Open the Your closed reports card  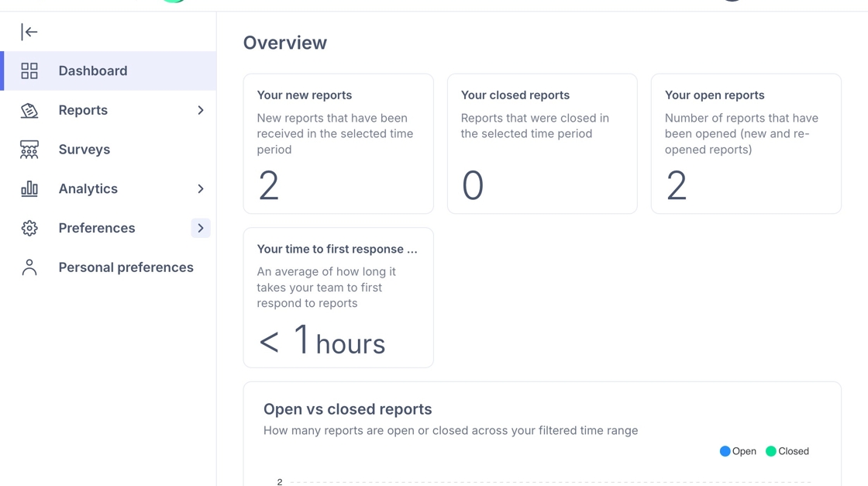(542, 144)
